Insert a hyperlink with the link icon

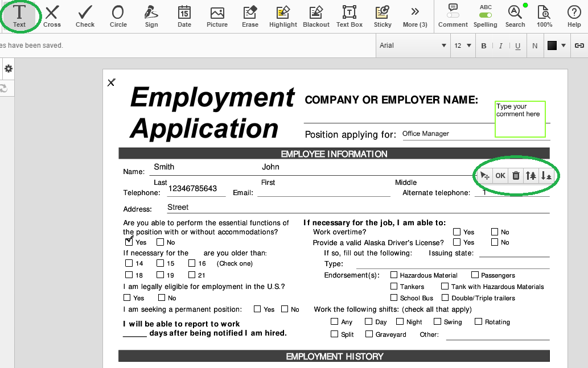(x=579, y=46)
